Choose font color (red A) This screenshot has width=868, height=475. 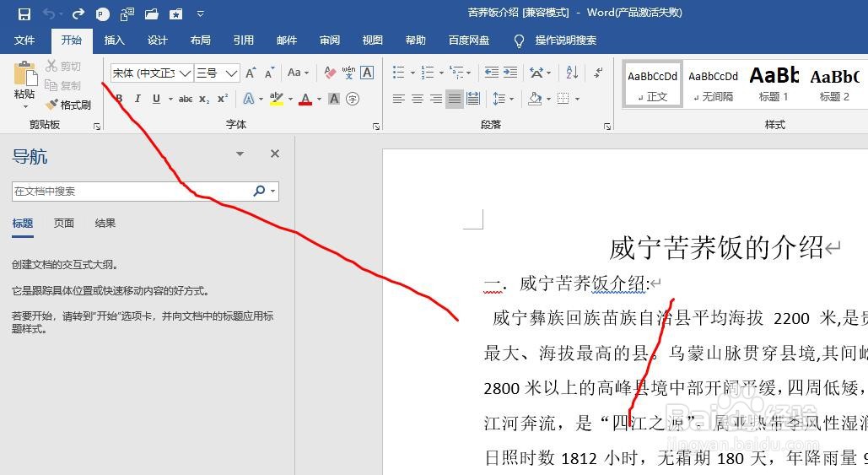coord(305,99)
